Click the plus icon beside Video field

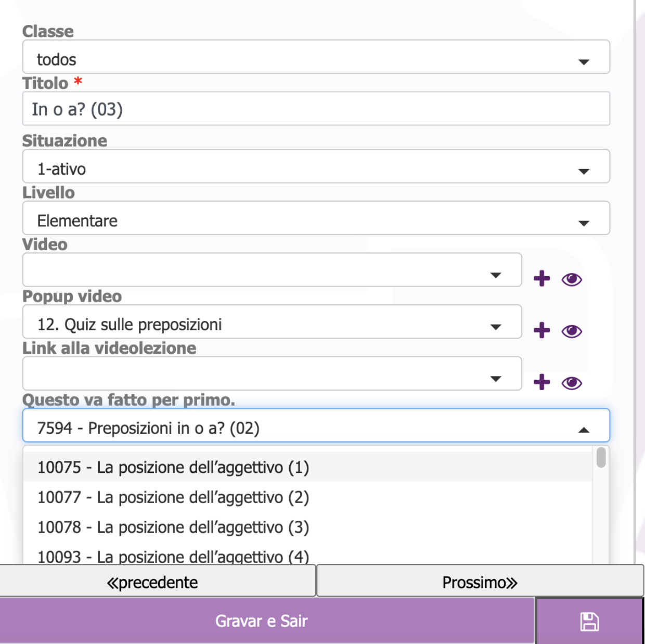[541, 278]
